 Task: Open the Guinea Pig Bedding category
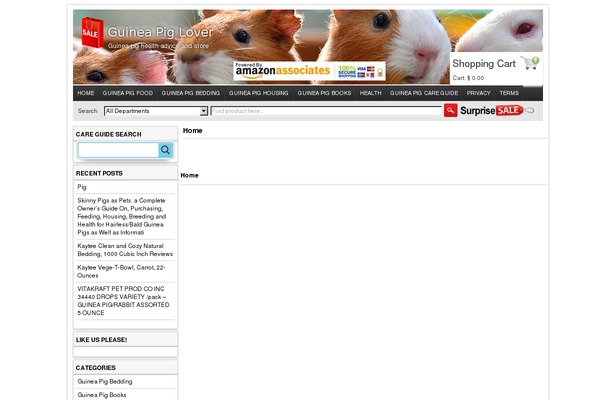(x=105, y=382)
